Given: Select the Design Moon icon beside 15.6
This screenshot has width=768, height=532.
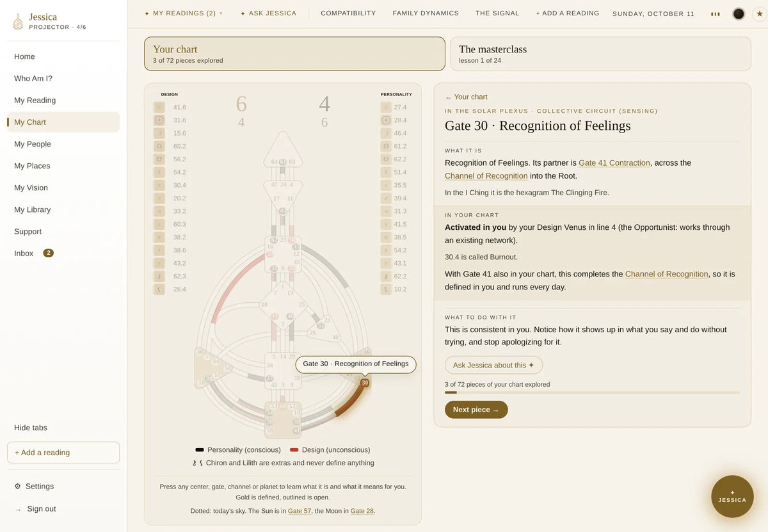Looking at the screenshot, I should click(x=159, y=133).
